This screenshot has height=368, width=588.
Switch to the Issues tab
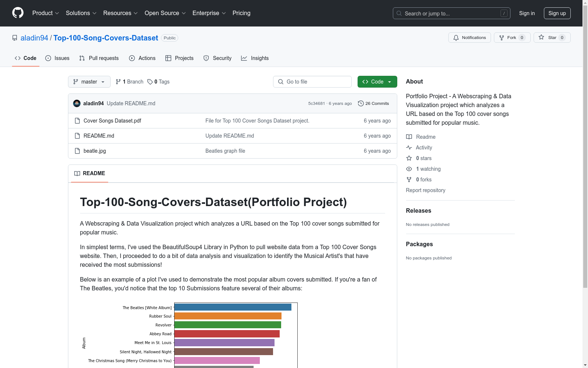click(x=57, y=58)
